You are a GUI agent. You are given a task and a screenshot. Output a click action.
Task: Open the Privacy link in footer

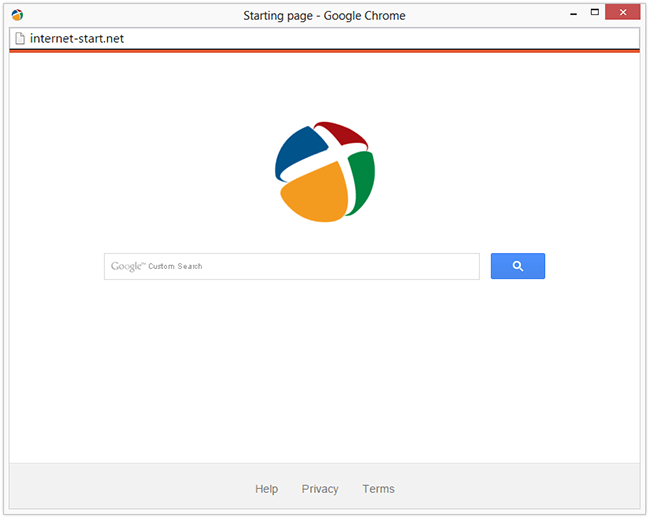320,489
